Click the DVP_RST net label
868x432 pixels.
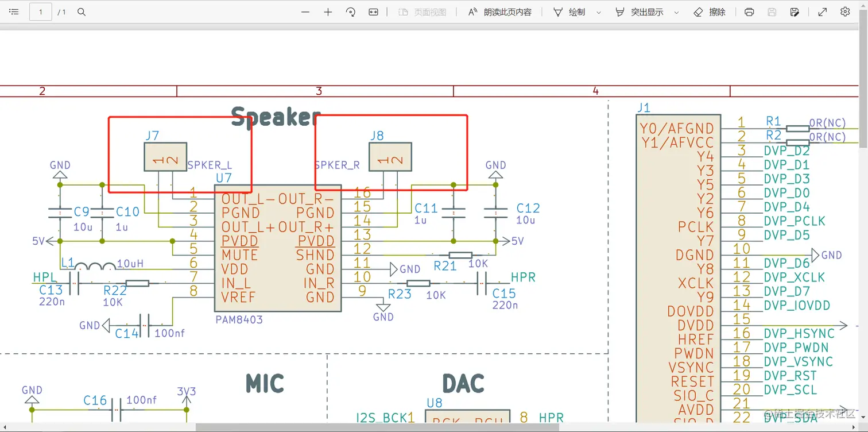point(790,376)
